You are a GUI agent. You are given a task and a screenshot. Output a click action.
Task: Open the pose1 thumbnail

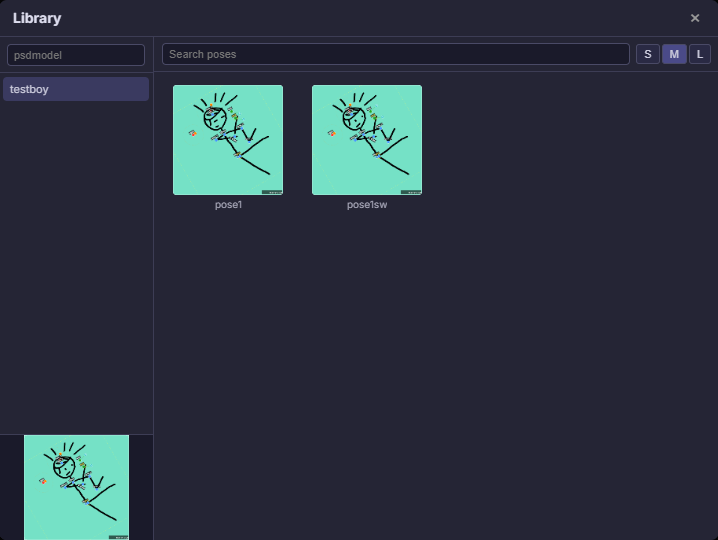(228, 140)
